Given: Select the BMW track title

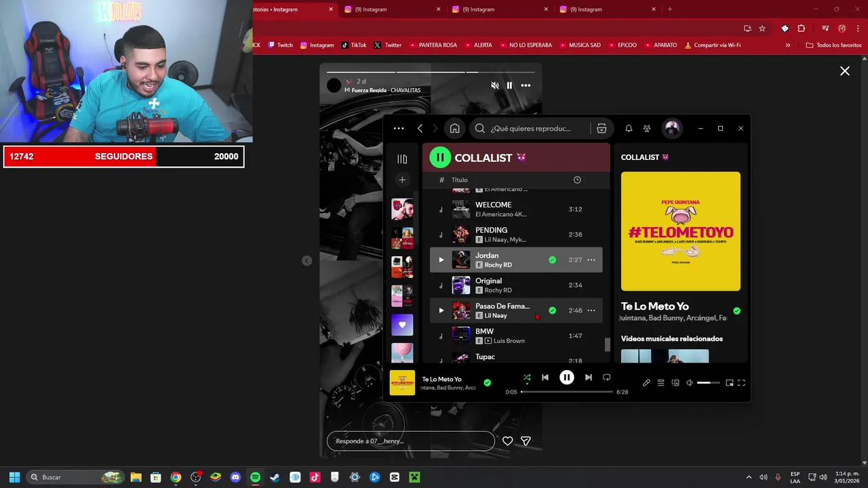Looking at the screenshot, I should click(484, 331).
